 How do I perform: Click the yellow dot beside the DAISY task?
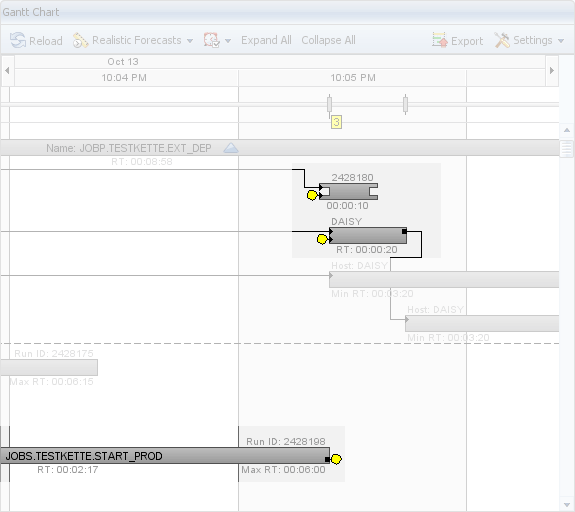coord(322,239)
